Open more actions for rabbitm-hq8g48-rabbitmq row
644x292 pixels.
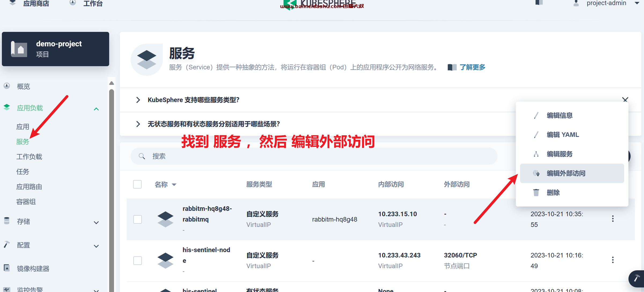coord(613,219)
